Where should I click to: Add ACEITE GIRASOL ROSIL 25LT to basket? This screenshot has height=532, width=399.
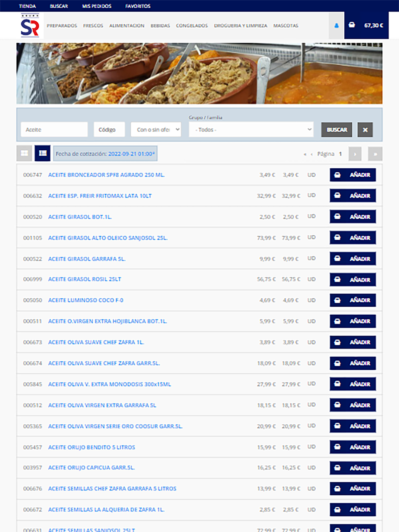coord(353,280)
